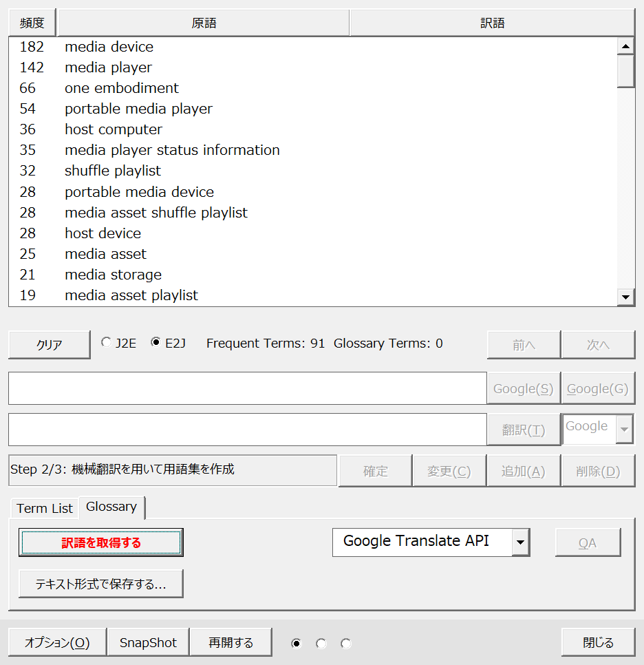Screen dimensions: 644x665
Task: Click 閉じる to close the dialog
Action: (x=598, y=642)
